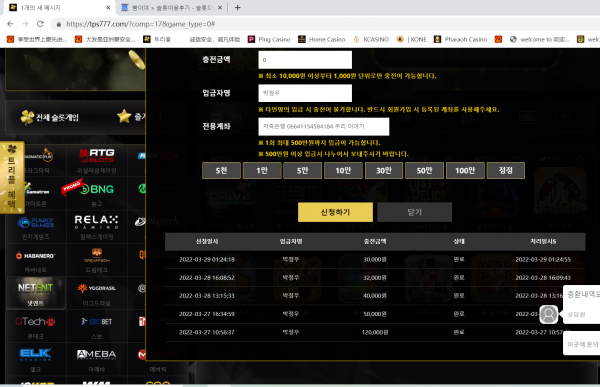
Task: Click the browser address bar URL
Action: pyautogui.click(x=140, y=24)
